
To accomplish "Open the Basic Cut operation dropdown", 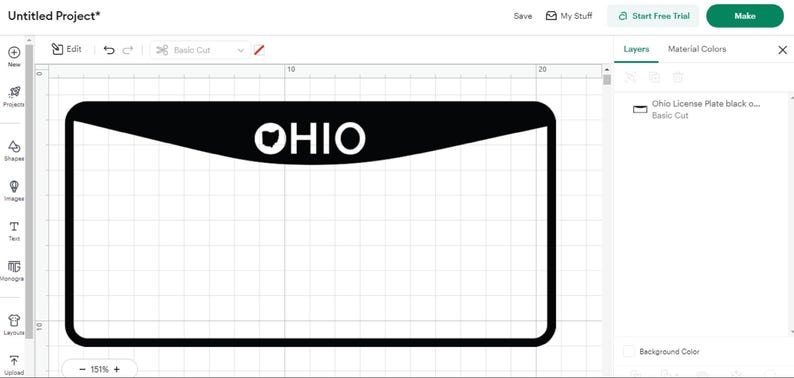I will click(200, 50).
